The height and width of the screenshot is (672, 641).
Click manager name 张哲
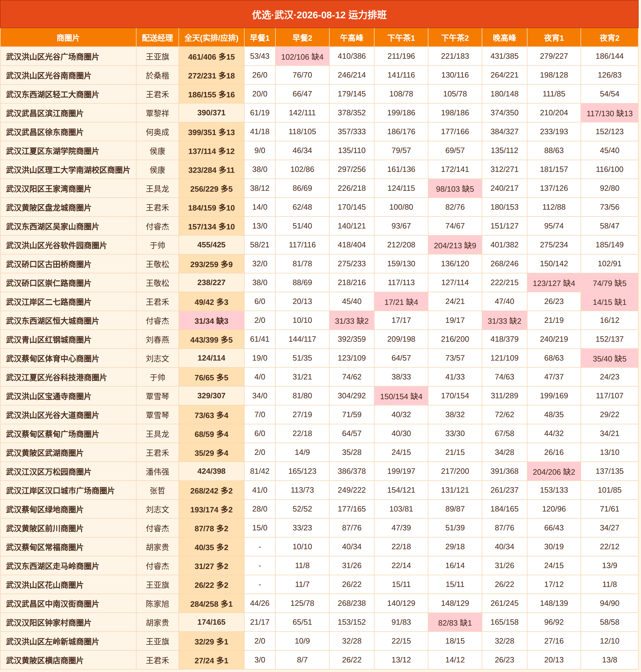[157, 491]
